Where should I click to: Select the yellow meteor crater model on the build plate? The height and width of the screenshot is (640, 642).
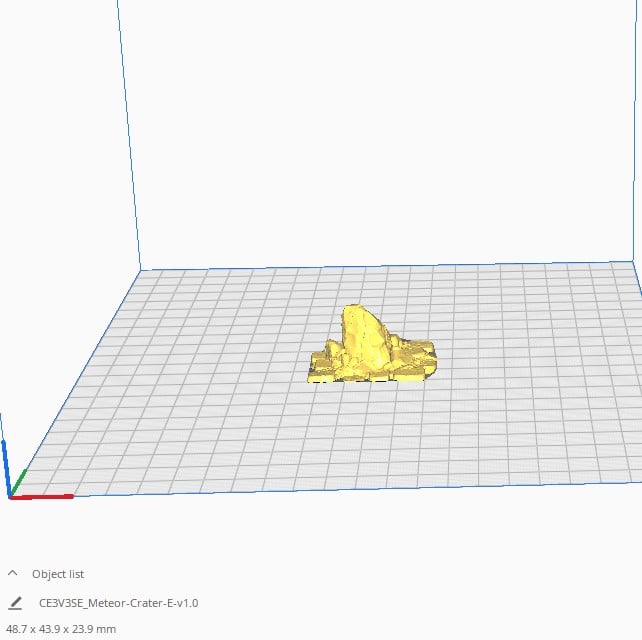coord(371,346)
